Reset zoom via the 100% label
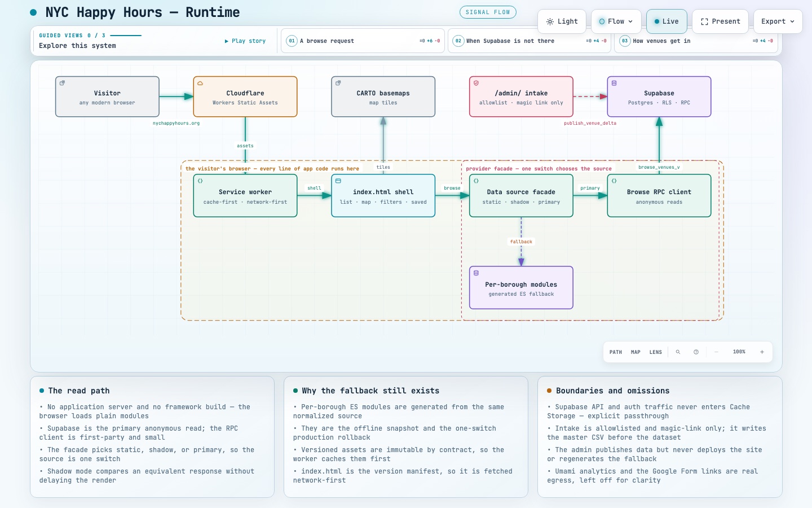The height and width of the screenshot is (508, 812). pos(739,352)
